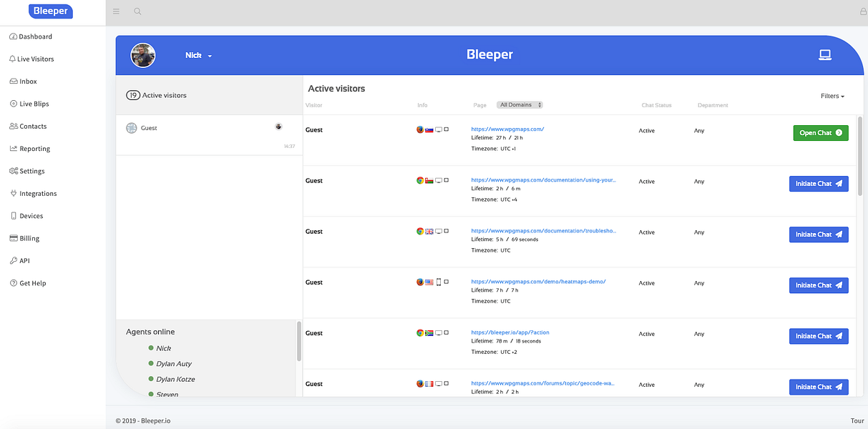The height and width of the screenshot is (429, 868).
Task: Click agent Dylan Auty
Action: (174, 364)
